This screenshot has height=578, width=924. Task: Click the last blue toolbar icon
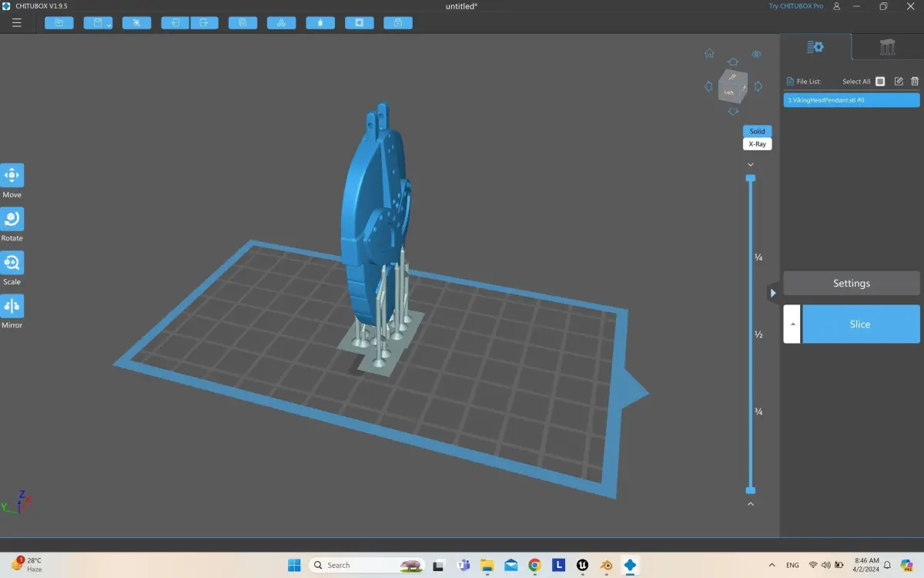click(398, 23)
